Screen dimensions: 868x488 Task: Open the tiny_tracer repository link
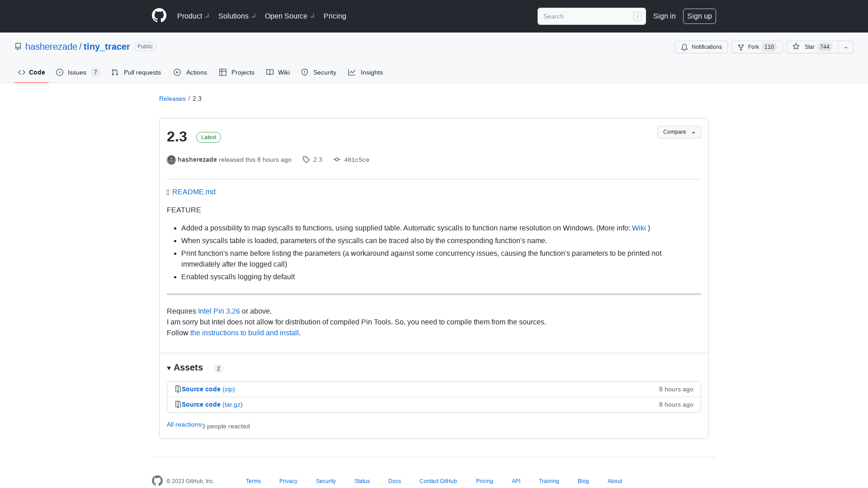107,47
